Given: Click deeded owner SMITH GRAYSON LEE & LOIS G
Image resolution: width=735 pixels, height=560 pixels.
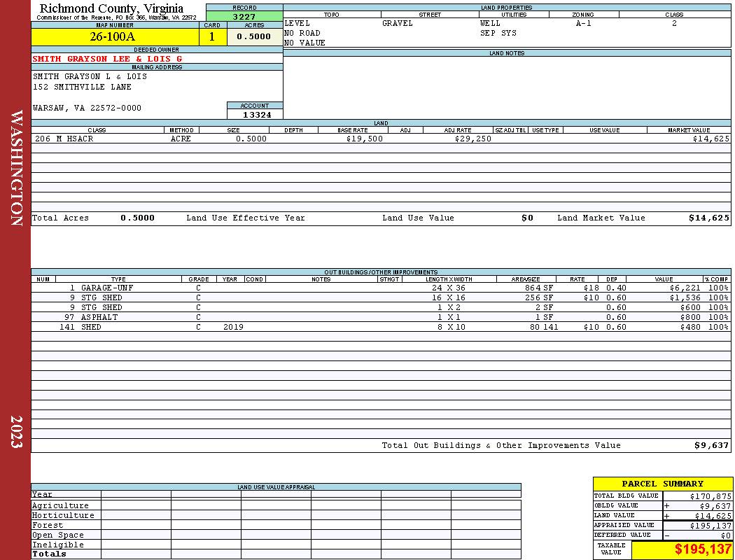Looking at the screenshot, I should click(x=107, y=59).
